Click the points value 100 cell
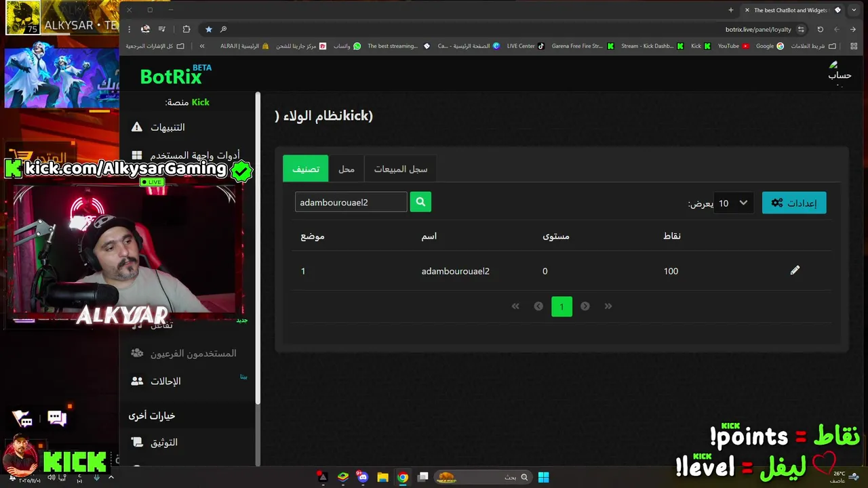 (x=671, y=271)
